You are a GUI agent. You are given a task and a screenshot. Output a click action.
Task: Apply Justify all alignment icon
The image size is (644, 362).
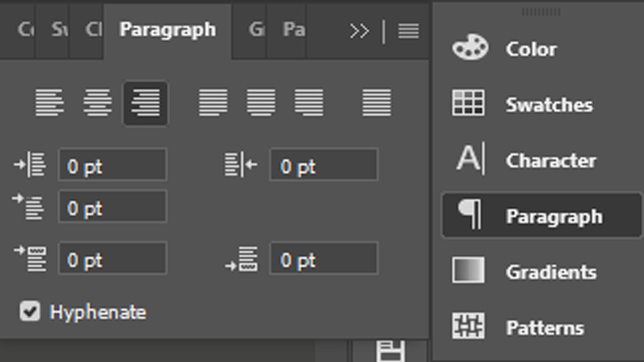coord(376,103)
